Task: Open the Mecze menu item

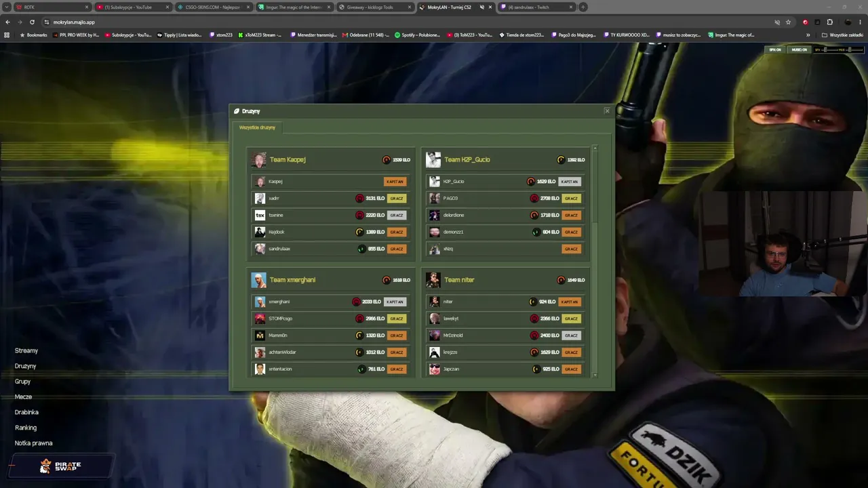Action: [23, 396]
